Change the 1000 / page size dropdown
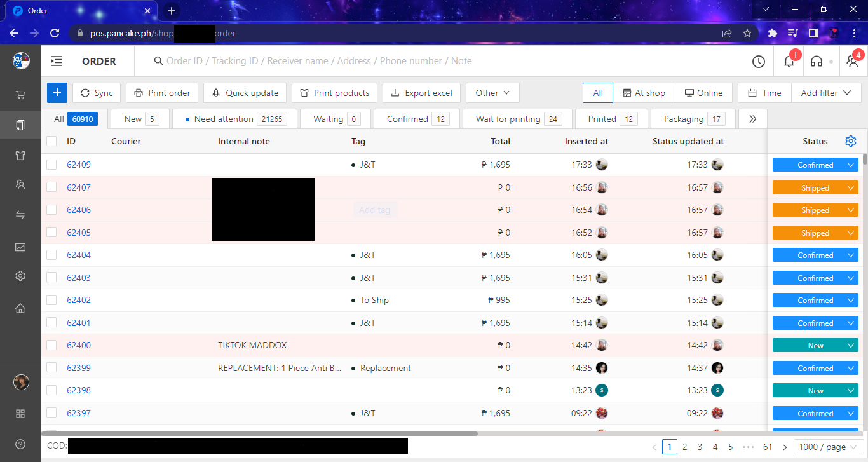Image resolution: width=868 pixels, height=462 pixels. point(829,447)
